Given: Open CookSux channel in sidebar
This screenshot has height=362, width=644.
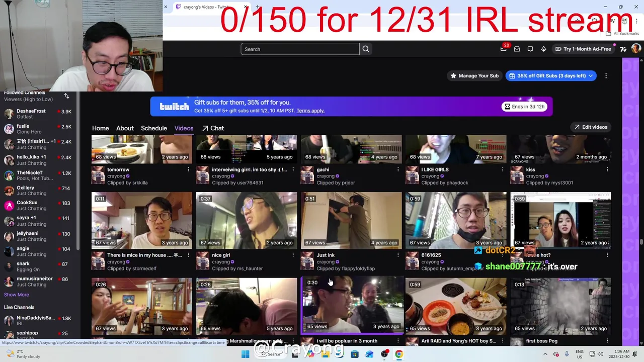Looking at the screenshot, I should tap(38, 206).
